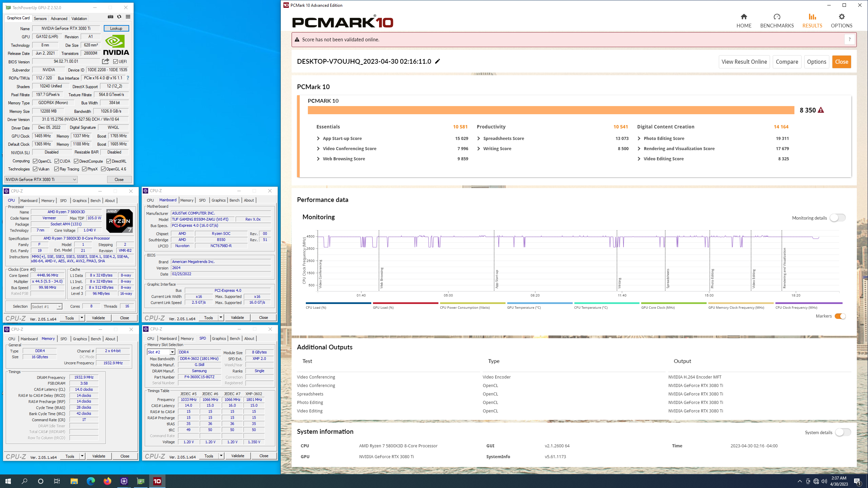This screenshot has height=488, width=868.
Task: Click the pencil icon to rename result
Action: point(438,61)
